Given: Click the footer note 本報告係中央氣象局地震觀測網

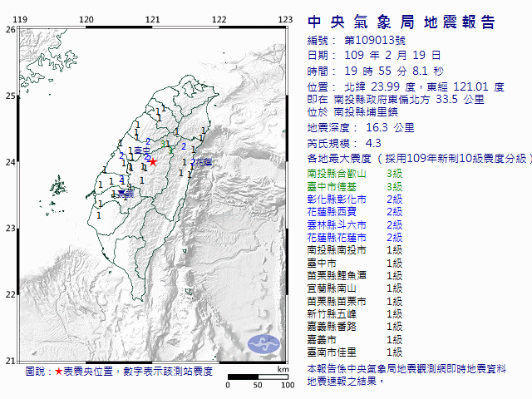Looking at the screenshot, I should 406,369.
